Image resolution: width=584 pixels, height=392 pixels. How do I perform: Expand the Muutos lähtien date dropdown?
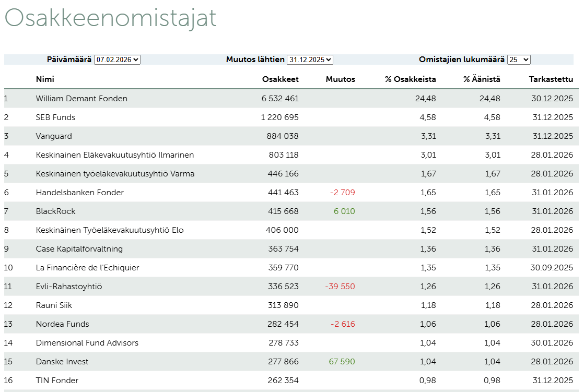310,60
